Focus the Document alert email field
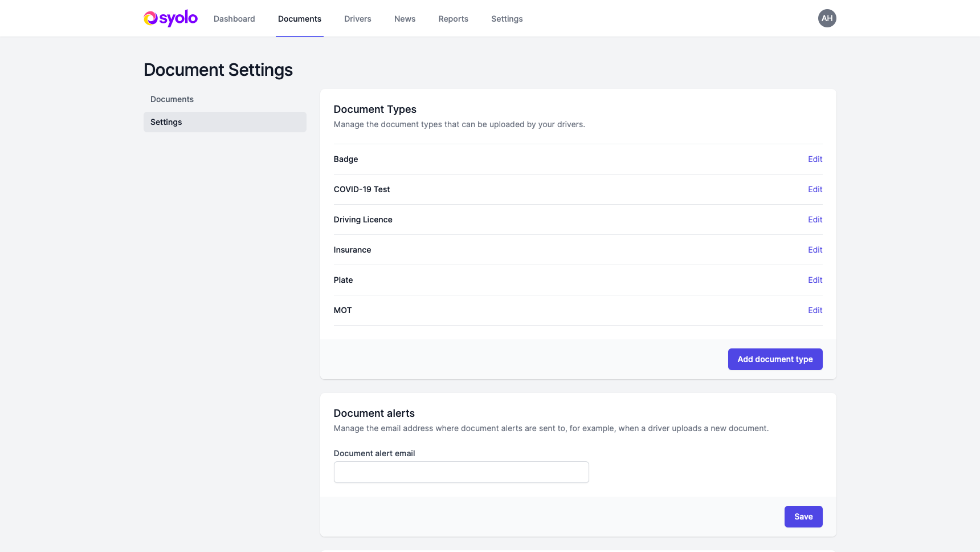The image size is (980, 552). click(462, 472)
